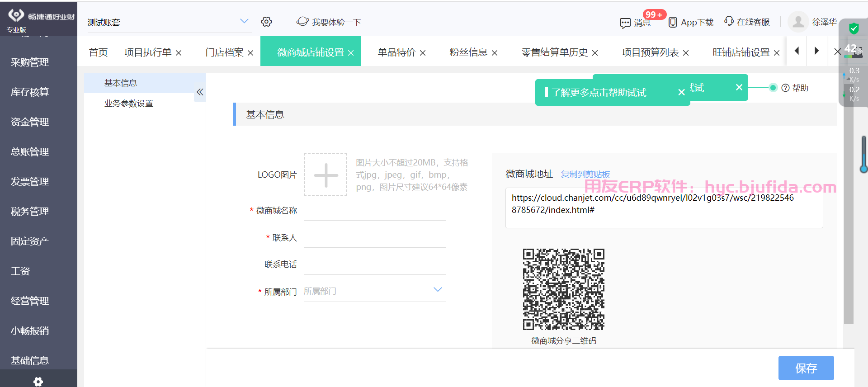The width and height of the screenshot is (868, 387).
Task: Open 固定资产 in the sidebar
Action: coord(30,241)
